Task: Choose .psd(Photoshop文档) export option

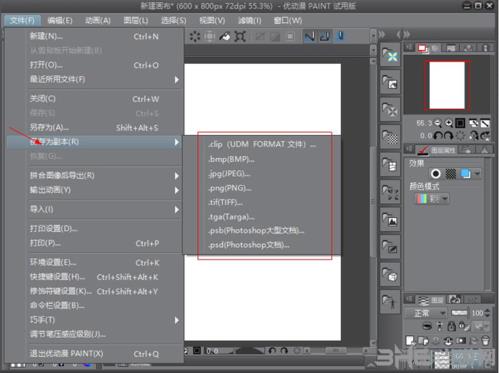Action: pos(249,245)
